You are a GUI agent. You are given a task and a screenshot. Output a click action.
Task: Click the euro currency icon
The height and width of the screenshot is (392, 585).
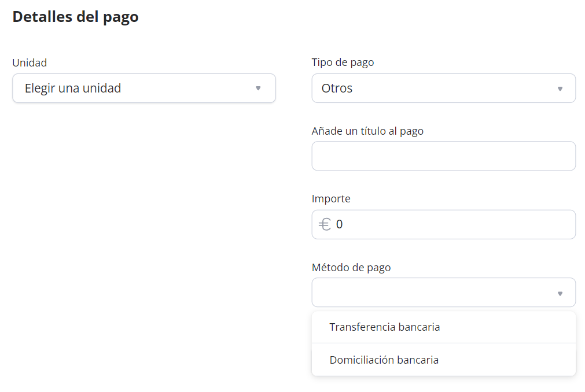tap(325, 224)
